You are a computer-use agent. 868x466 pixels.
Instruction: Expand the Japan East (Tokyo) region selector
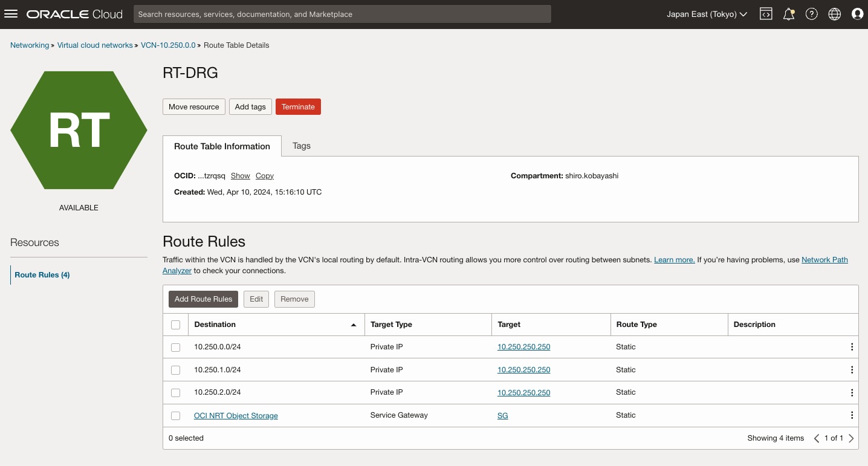click(706, 14)
